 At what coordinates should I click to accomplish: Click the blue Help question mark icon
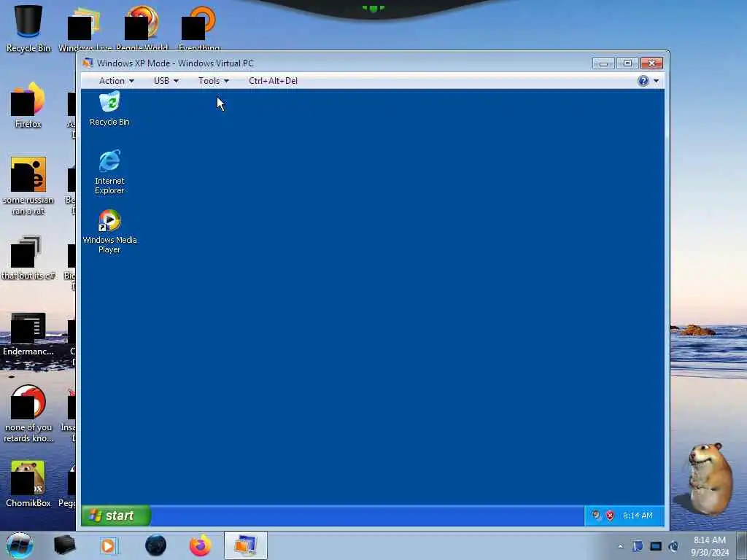click(643, 81)
